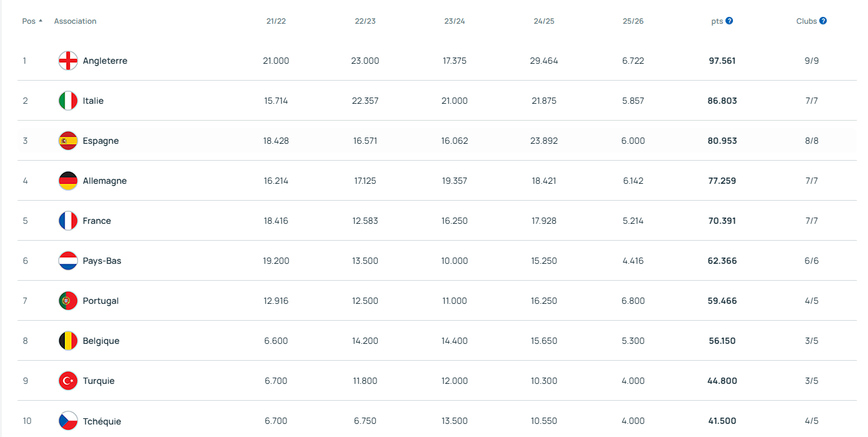The image size is (868, 437).
Task: Click the Italy flag icon
Action: pos(68,101)
